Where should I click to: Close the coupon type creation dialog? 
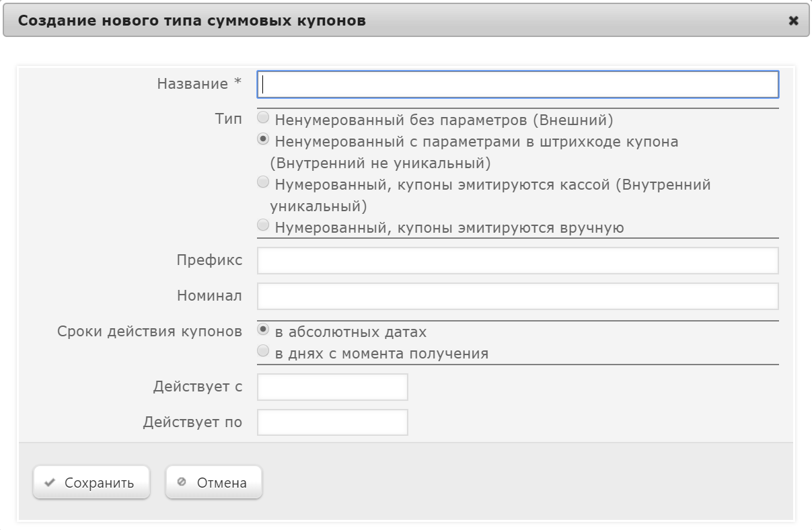point(794,21)
